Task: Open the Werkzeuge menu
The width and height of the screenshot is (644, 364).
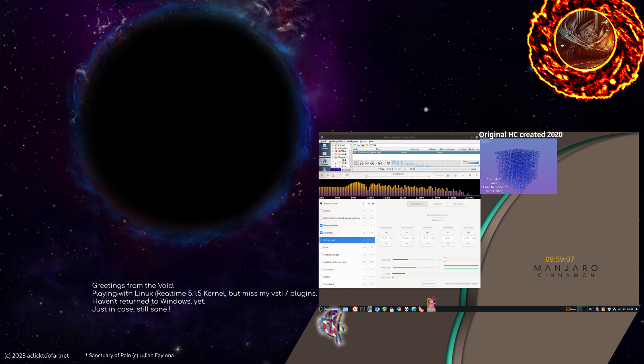Action: [352, 141]
